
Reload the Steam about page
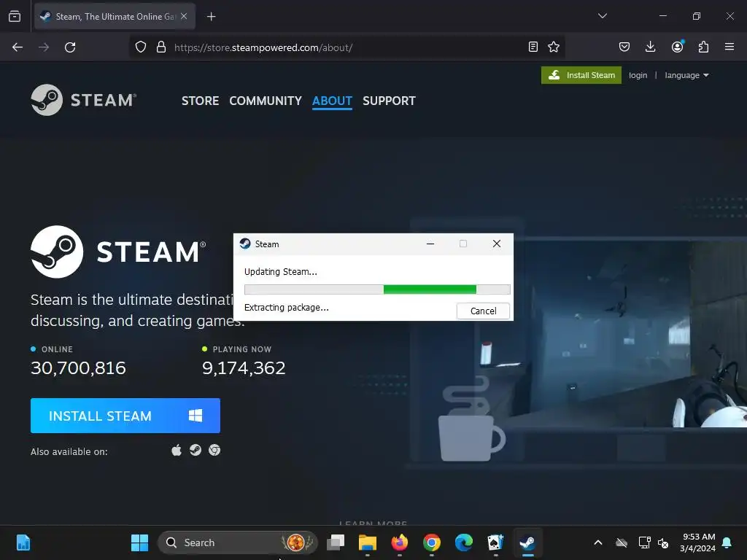coord(70,47)
